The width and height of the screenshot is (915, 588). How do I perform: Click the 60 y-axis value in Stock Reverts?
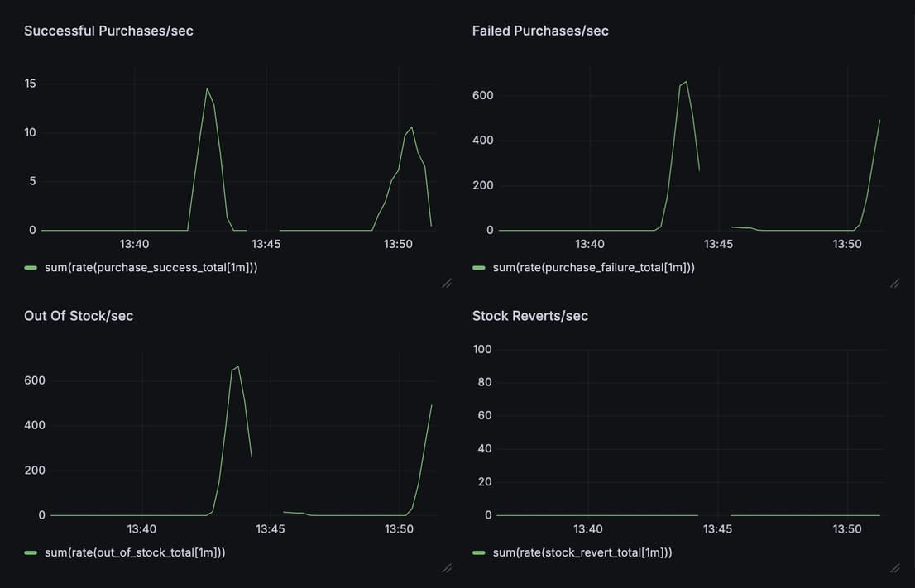tap(486, 415)
